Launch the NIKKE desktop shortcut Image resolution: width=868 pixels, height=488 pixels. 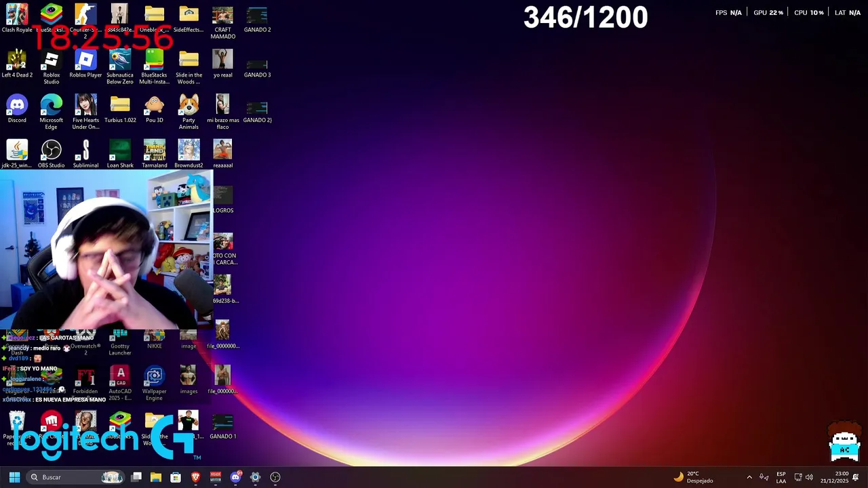pos(154,340)
